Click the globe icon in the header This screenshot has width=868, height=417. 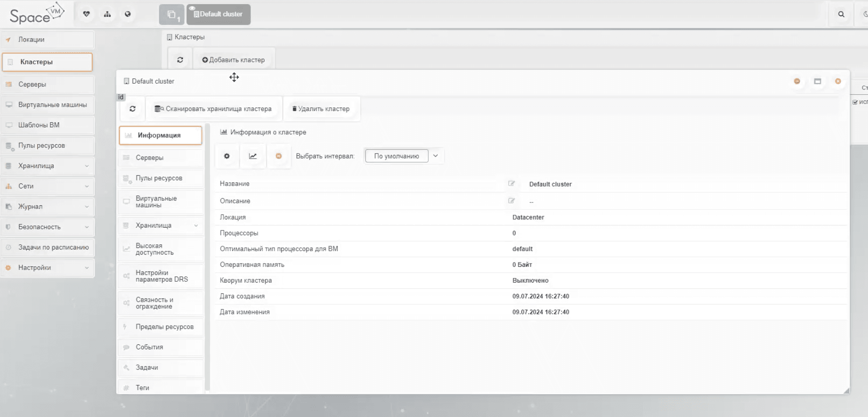(128, 14)
